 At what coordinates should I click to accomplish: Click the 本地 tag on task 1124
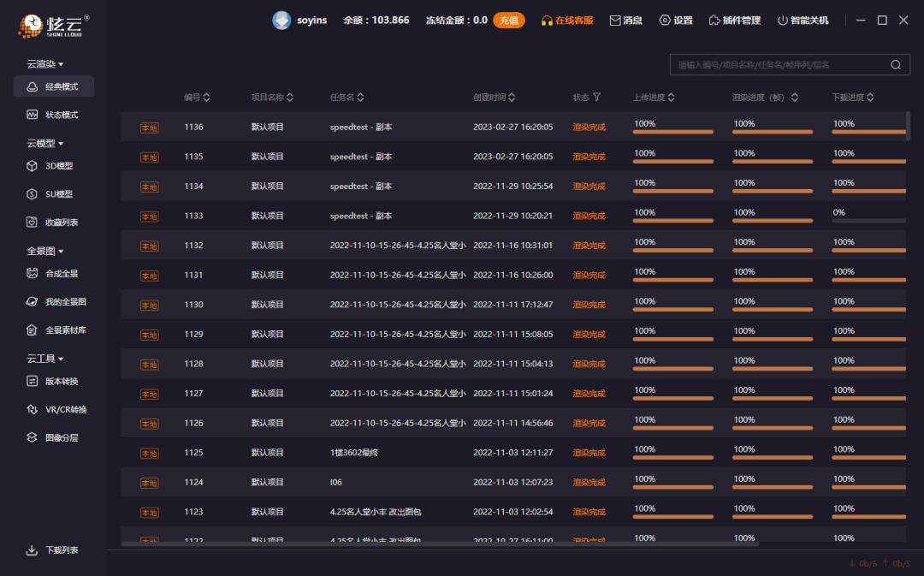(x=149, y=483)
